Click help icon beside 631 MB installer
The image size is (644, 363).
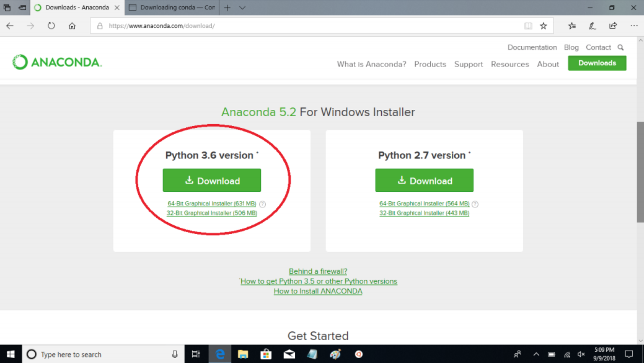point(262,204)
